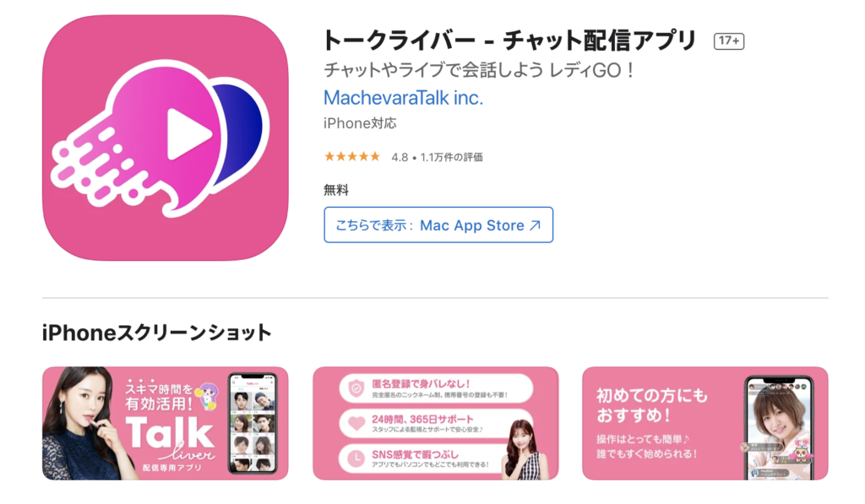This screenshot has height=504, width=865.
Task: Click the pink Talk Liver app icon
Action: coord(166,138)
